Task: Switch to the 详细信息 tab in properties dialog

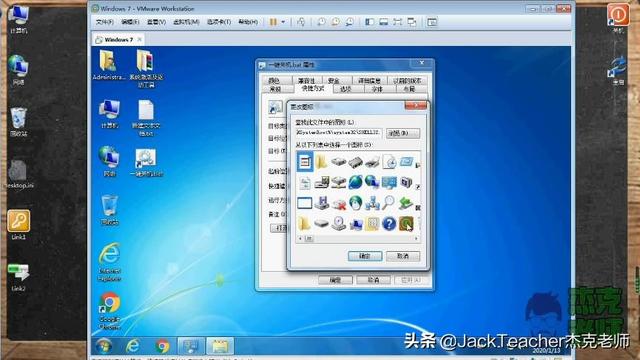Action: (x=369, y=80)
